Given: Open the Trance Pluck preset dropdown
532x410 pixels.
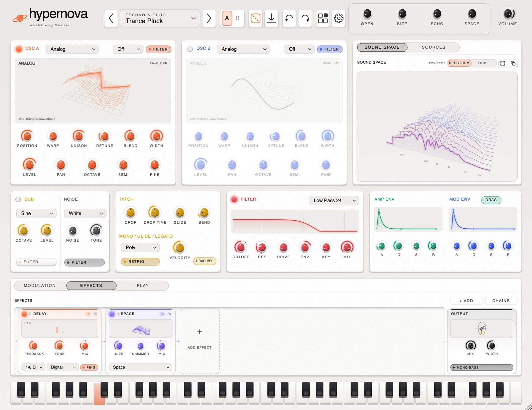Looking at the screenshot, I should (160, 18).
